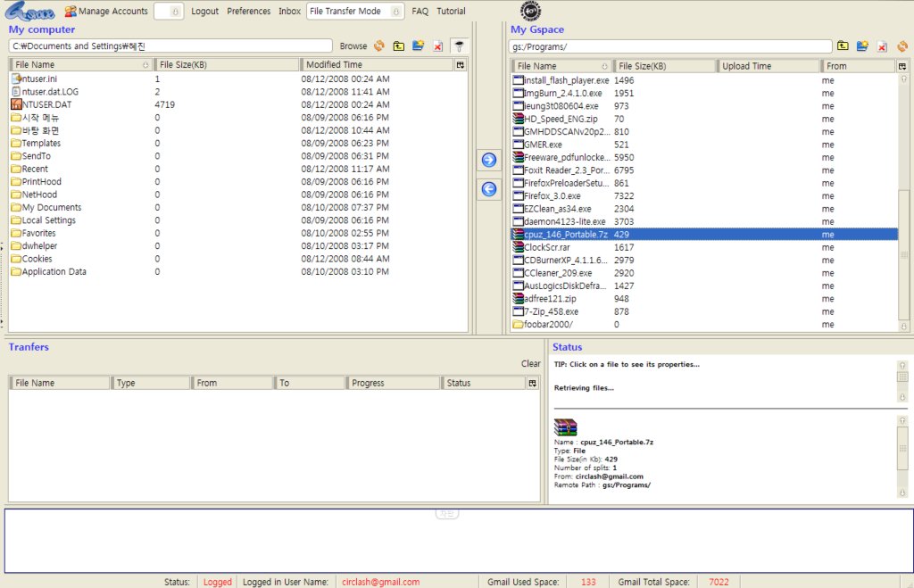Click Logout in the top menu
This screenshot has height=588, width=914.
click(x=204, y=11)
